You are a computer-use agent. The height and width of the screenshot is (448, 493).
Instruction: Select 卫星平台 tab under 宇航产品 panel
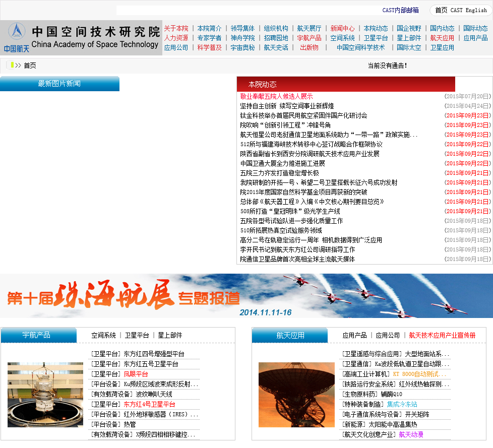[137, 336]
